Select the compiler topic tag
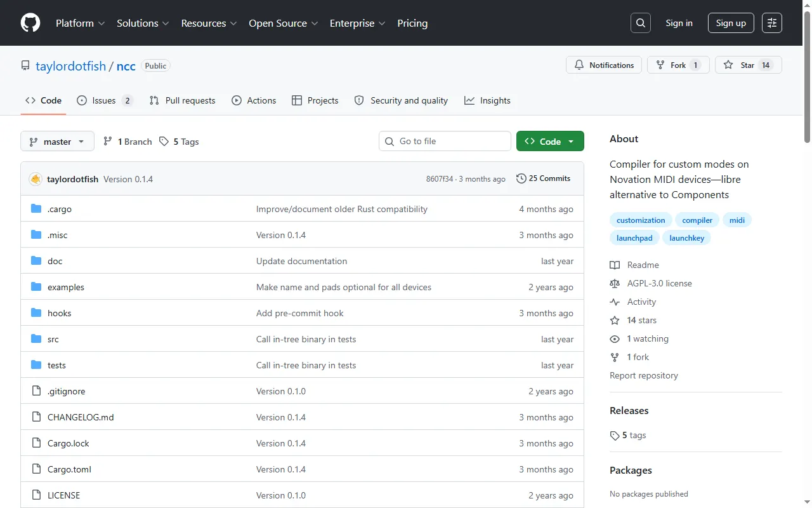 click(x=697, y=220)
